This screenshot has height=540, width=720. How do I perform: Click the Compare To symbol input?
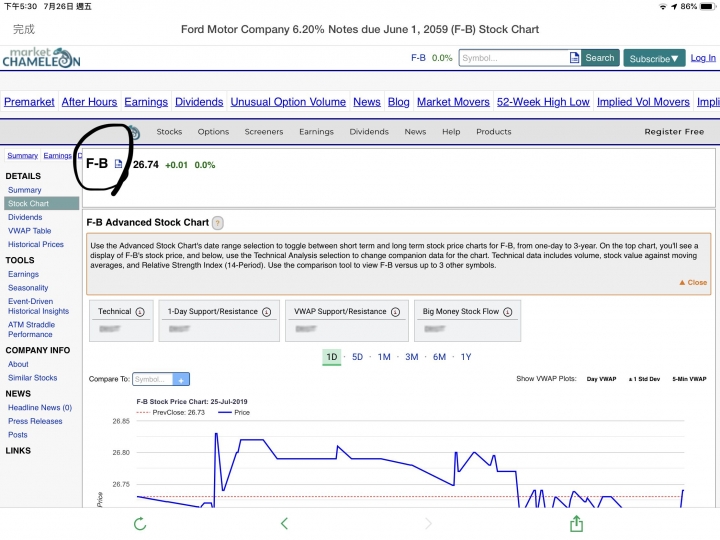[153, 380]
